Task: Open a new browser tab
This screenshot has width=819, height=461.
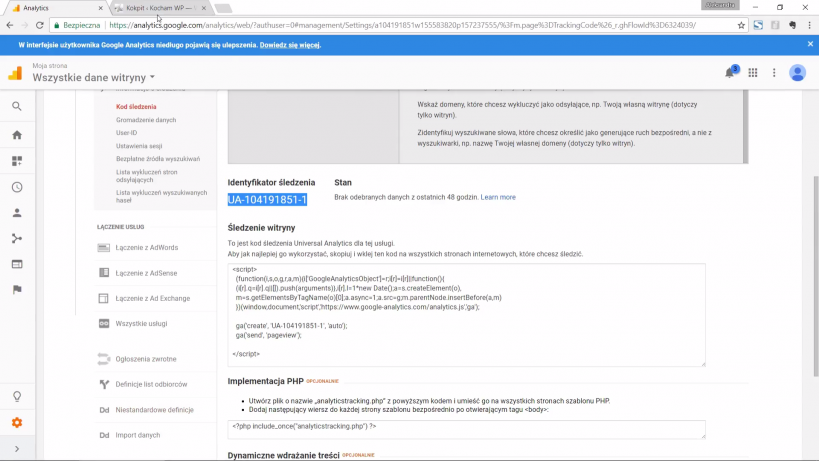Action: (223, 8)
